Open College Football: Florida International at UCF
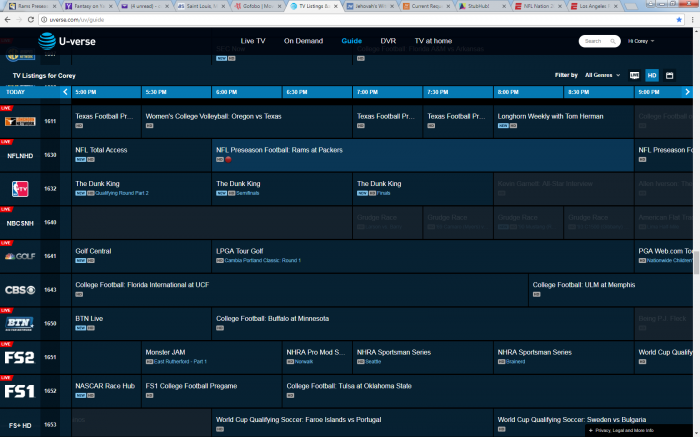Viewport: 700px width, 437px height. click(x=300, y=290)
